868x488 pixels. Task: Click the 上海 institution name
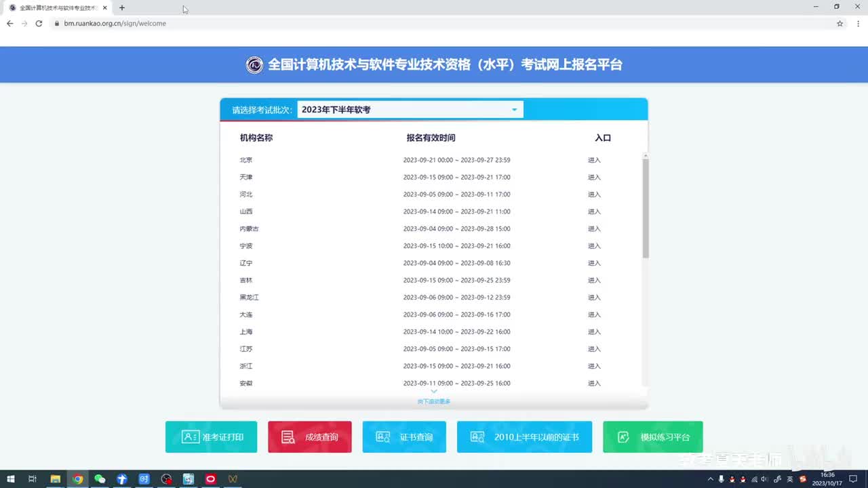point(246,332)
